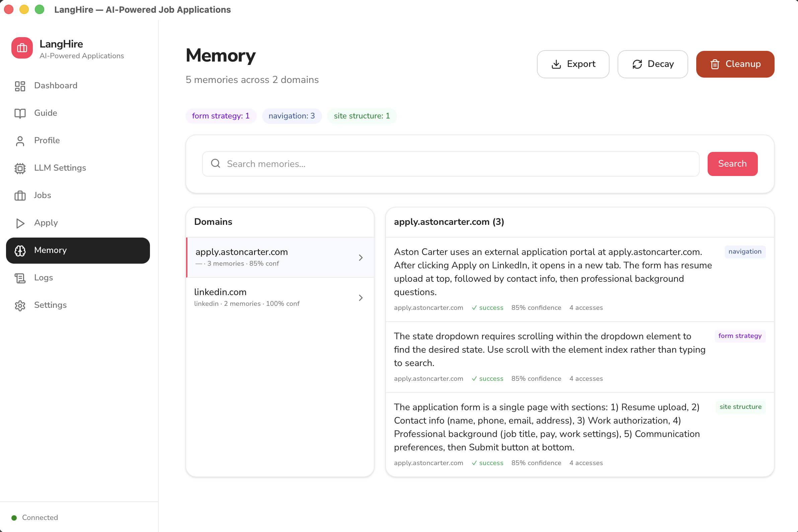Click the LLM Settings chip icon
The width and height of the screenshot is (798, 532).
20,168
